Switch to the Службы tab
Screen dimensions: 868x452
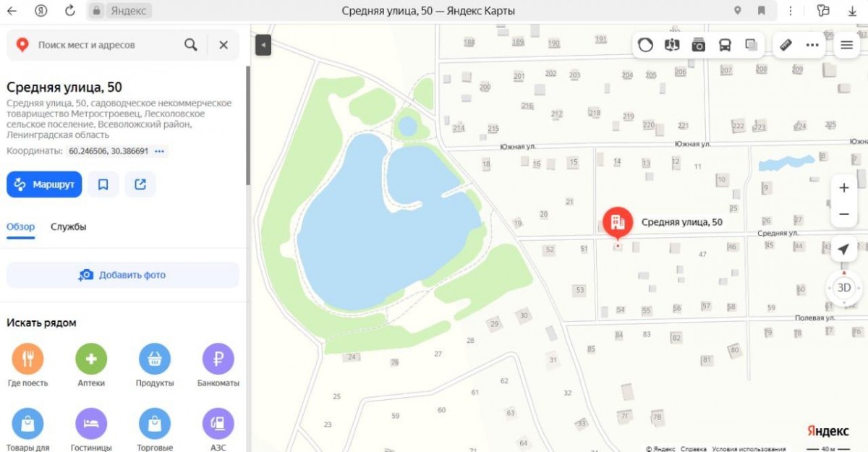[x=68, y=226]
